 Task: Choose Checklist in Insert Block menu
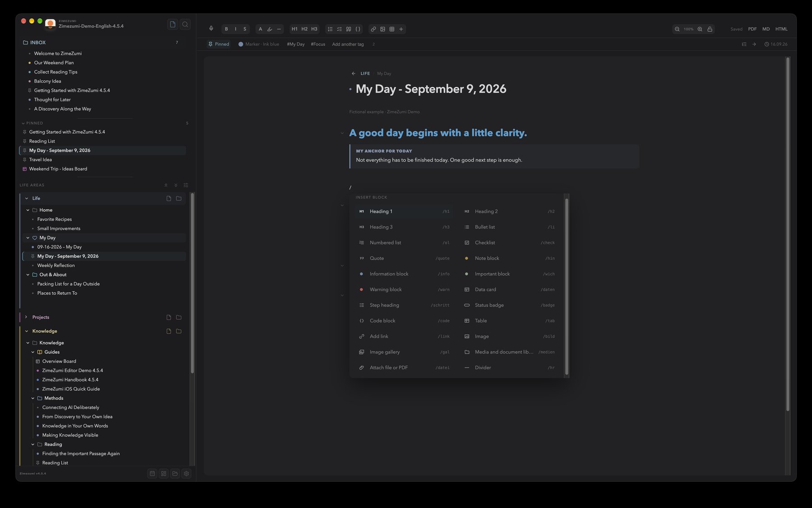pos(509,242)
